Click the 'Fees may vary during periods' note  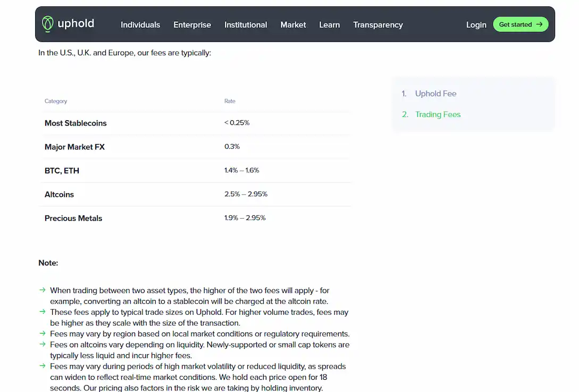(198, 377)
